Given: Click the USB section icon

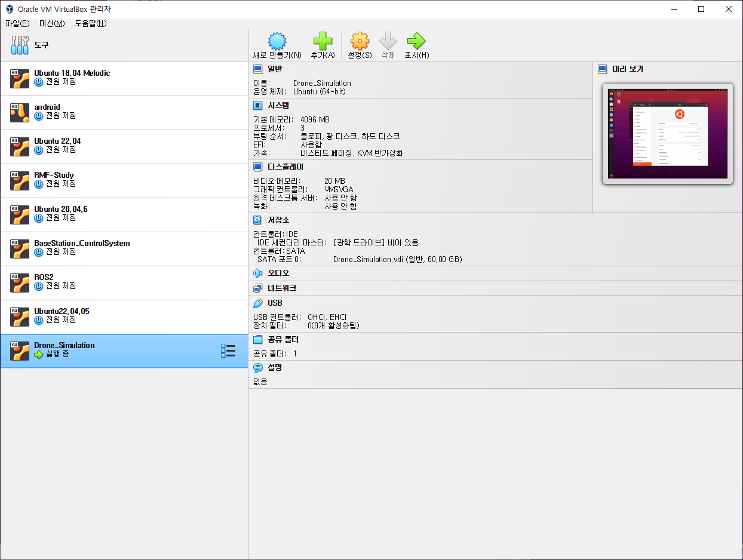Looking at the screenshot, I should tap(258, 303).
